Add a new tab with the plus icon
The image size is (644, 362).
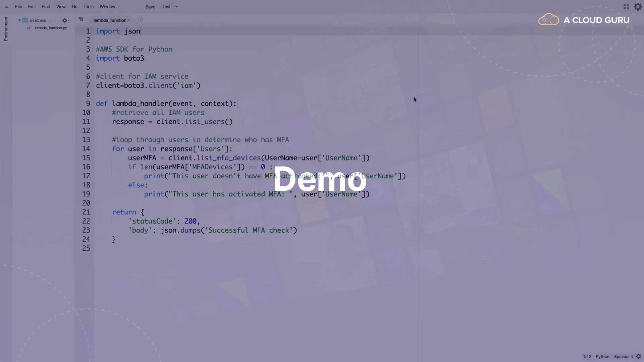[140, 20]
